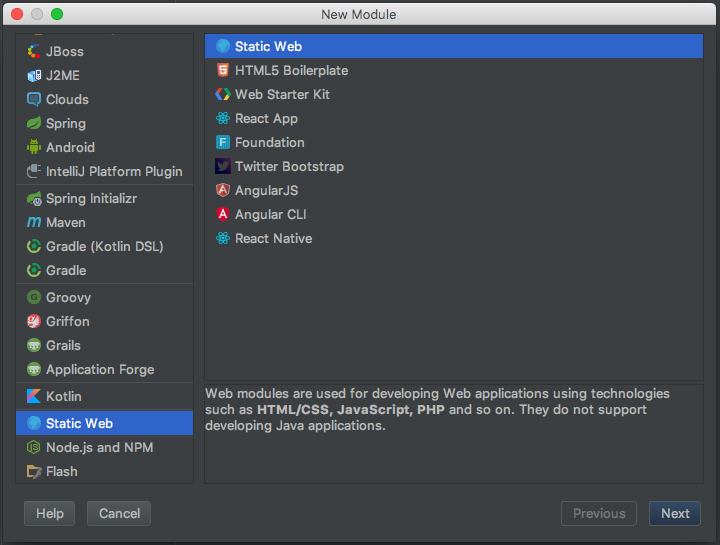Click the Griffon red icon
This screenshot has height=545, width=720.
coord(34,321)
